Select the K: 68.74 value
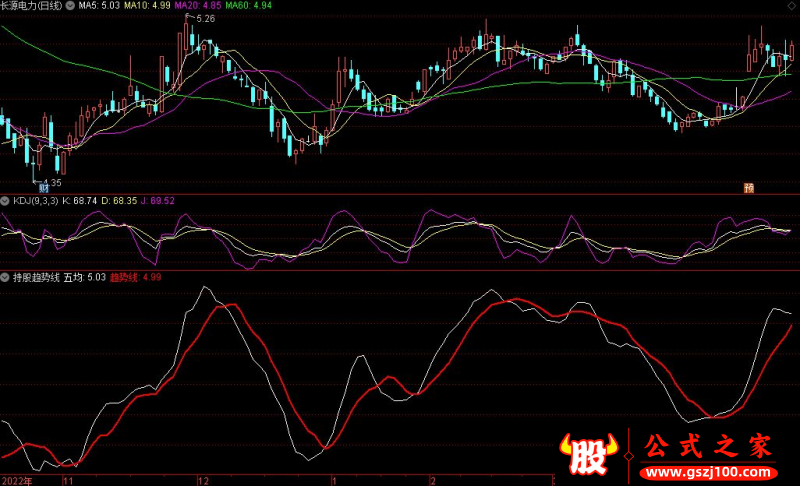This screenshot has width=800, height=486. pyautogui.click(x=79, y=201)
